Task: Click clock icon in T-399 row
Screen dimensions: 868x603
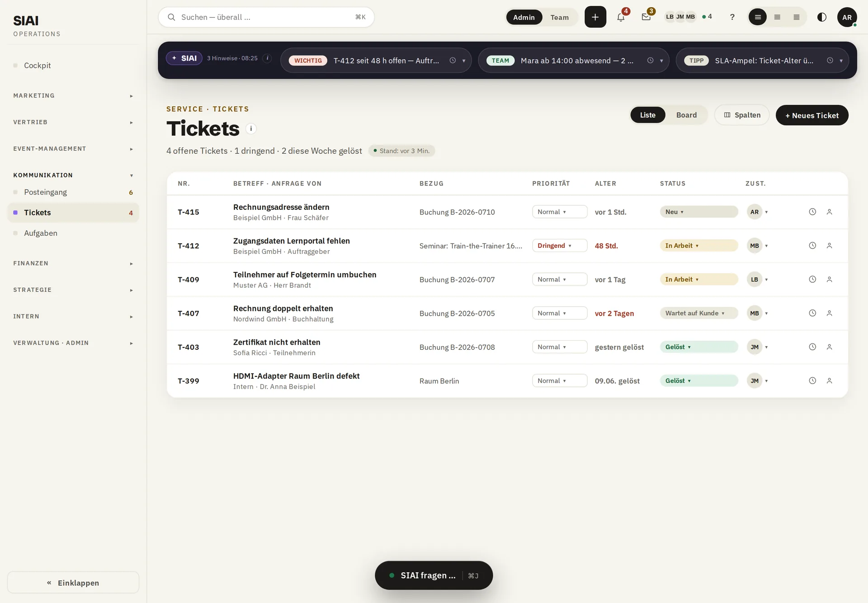Action: click(x=812, y=381)
